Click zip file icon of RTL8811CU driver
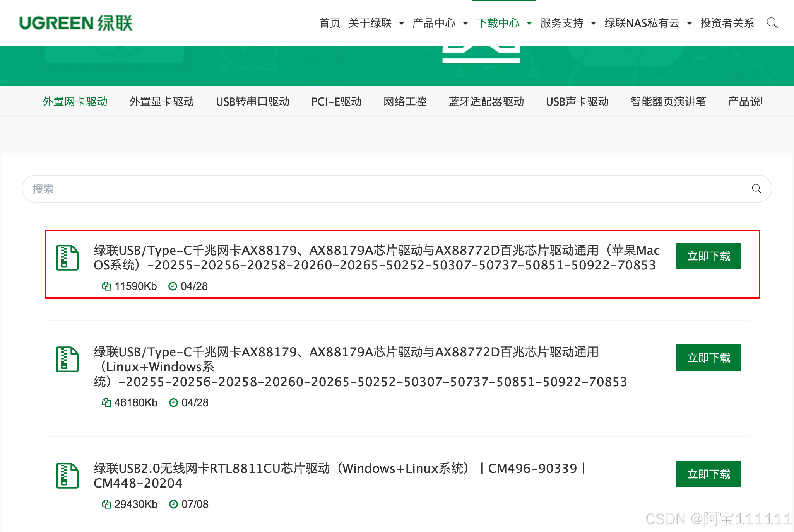 click(67, 476)
